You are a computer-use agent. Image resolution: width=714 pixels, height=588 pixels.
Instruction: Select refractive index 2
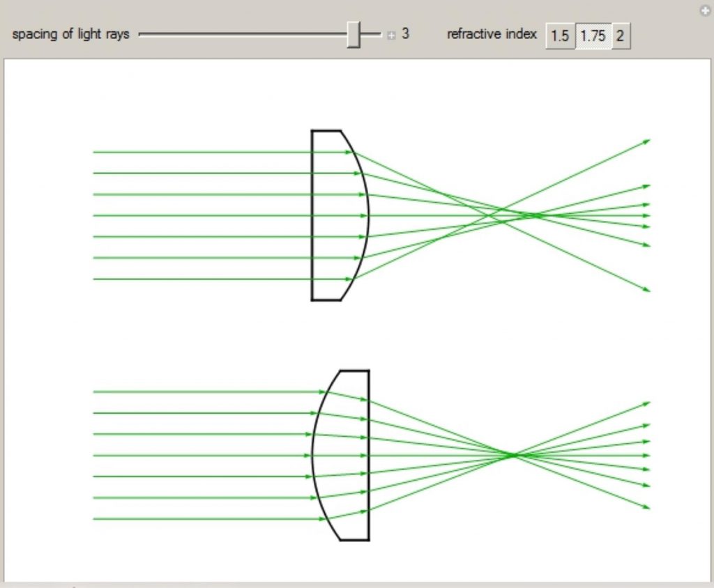click(620, 36)
